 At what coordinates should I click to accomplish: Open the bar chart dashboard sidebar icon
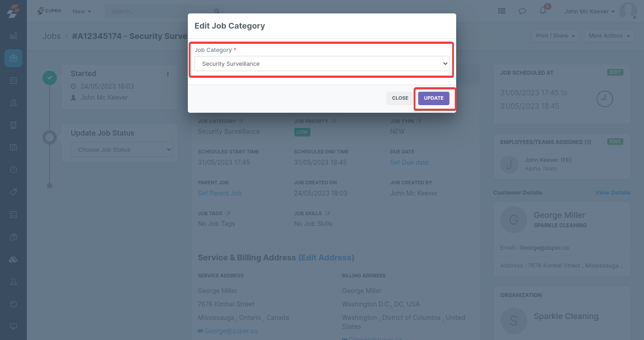tap(13, 36)
